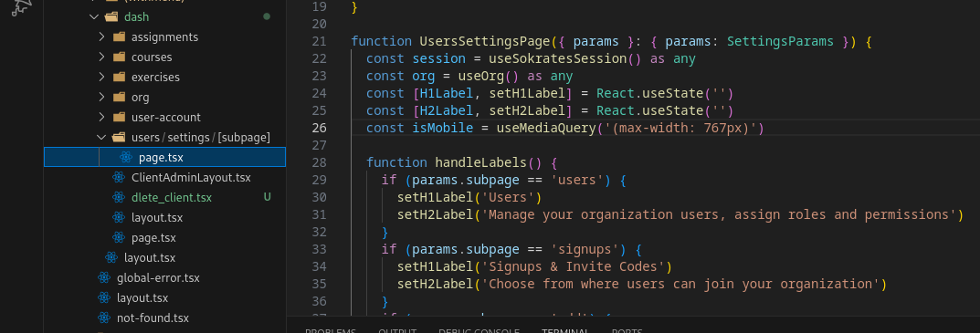This screenshot has height=333, width=980.
Task: Click 'Signups & Invite Codes' string
Action: 574,266
